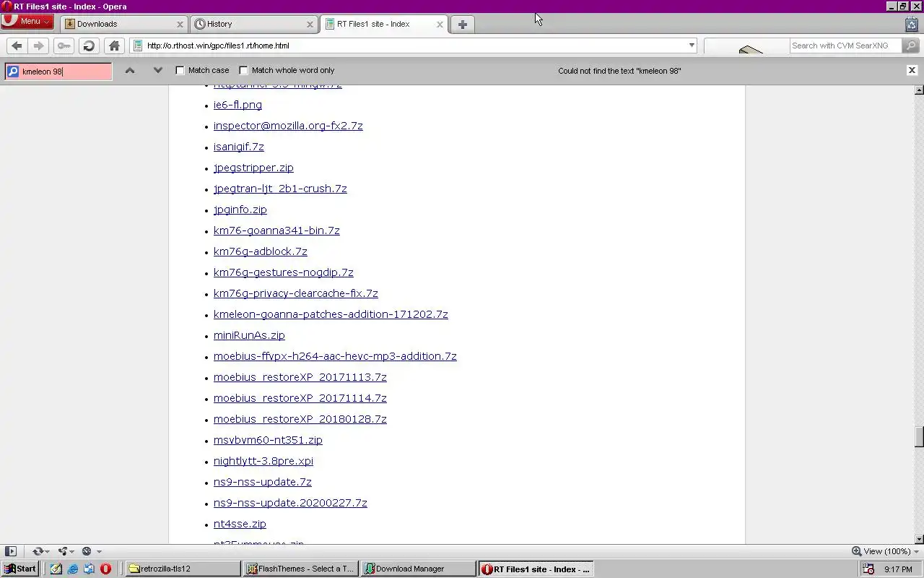Switch to the Downloads tab

coord(123,24)
